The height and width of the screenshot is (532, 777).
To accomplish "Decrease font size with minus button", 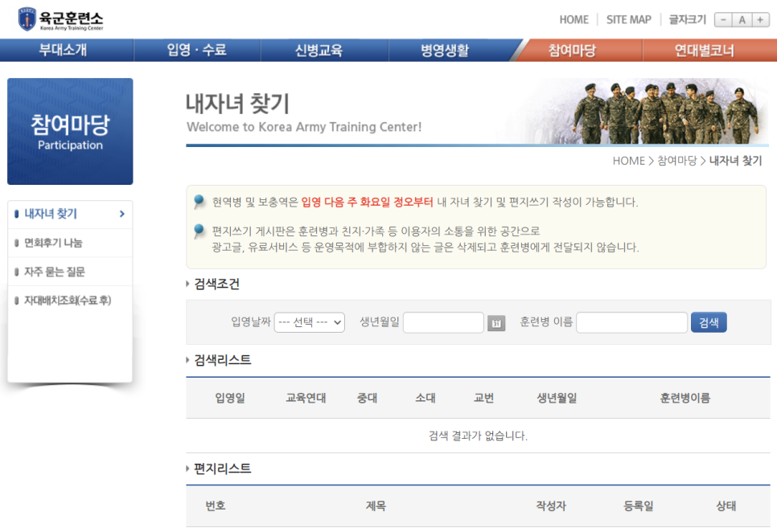I will [x=723, y=20].
